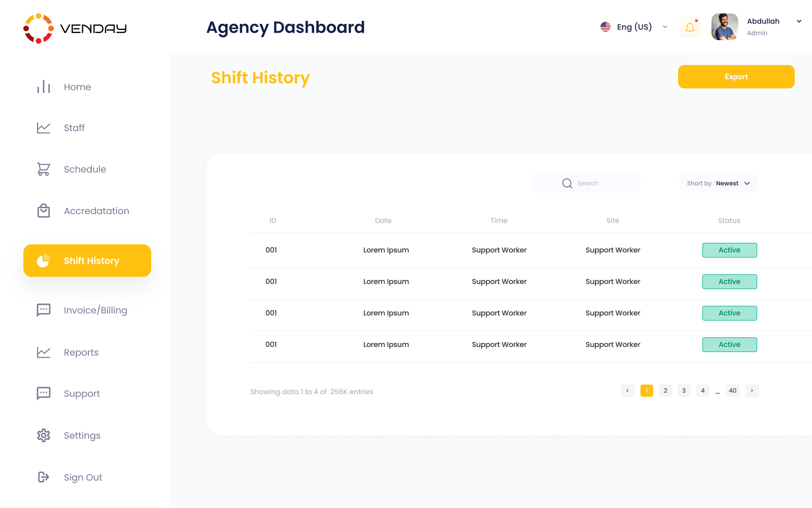This screenshot has width=812, height=508.
Task: Expand the Abdullah profile menu chevron
Action: coord(799,21)
